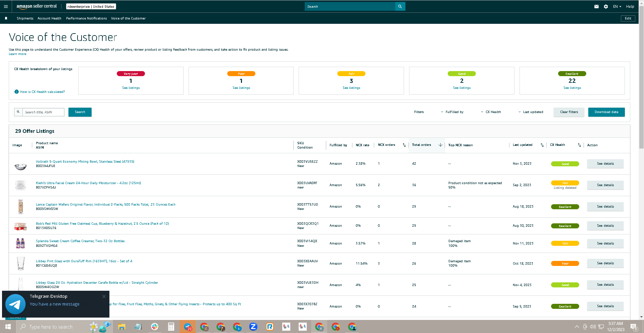Viewport: 644px width, 333px height.
Task: See details for Splenda Creamer row
Action: coord(605,243)
